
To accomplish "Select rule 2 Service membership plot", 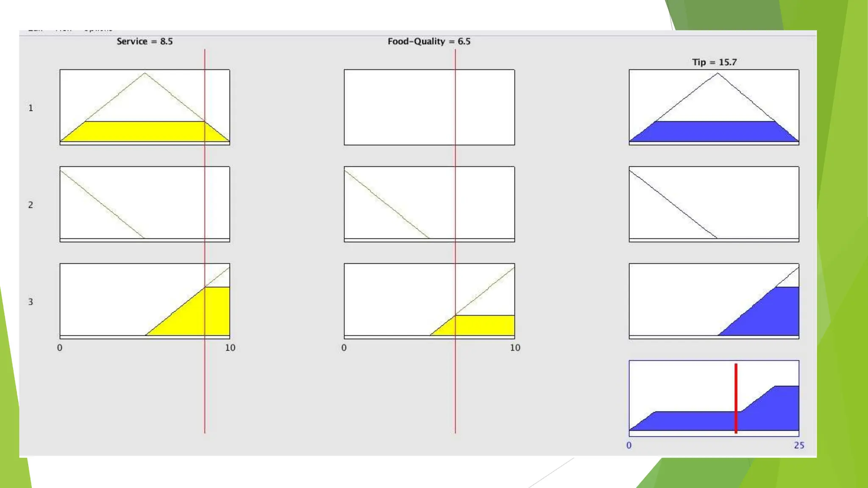I will pyautogui.click(x=145, y=204).
